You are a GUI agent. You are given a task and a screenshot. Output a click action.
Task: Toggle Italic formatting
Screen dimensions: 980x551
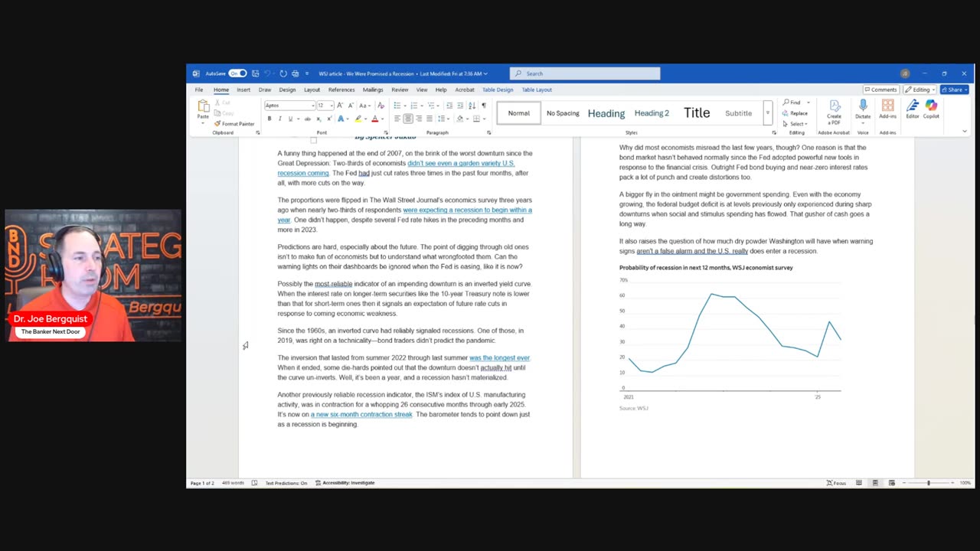pos(279,119)
